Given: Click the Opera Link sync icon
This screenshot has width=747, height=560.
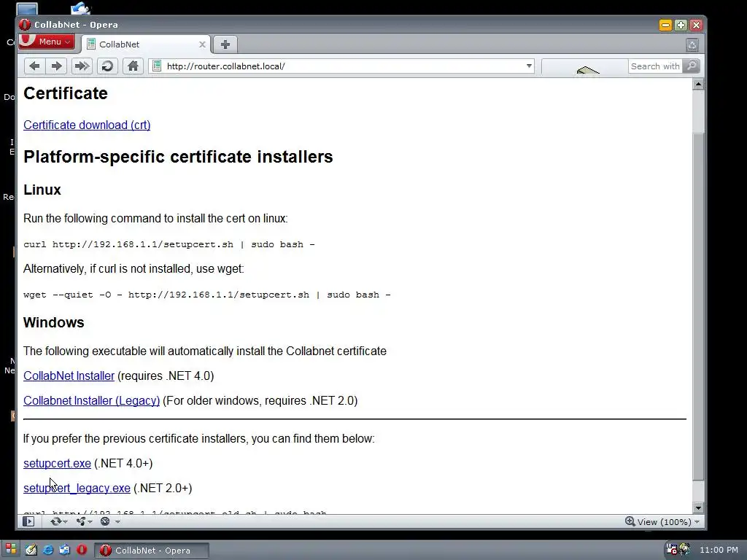Looking at the screenshot, I should pyautogui.click(x=55, y=521).
